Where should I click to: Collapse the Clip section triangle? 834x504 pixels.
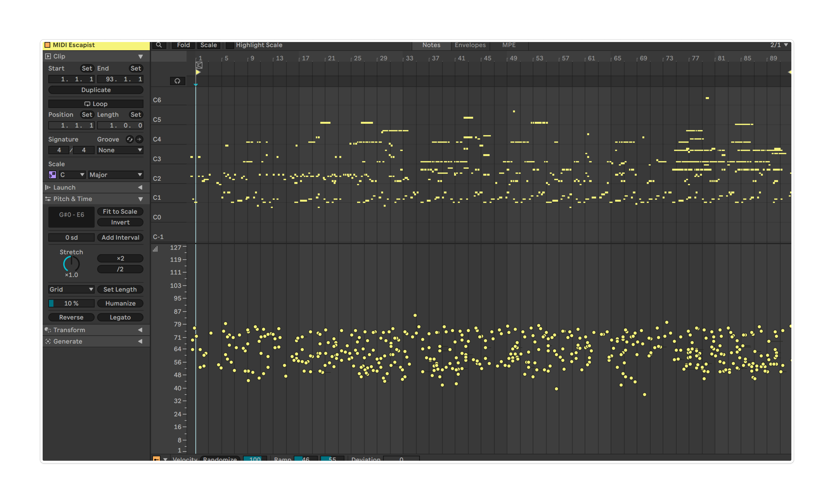pyautogui.click(x=140, y=57)
